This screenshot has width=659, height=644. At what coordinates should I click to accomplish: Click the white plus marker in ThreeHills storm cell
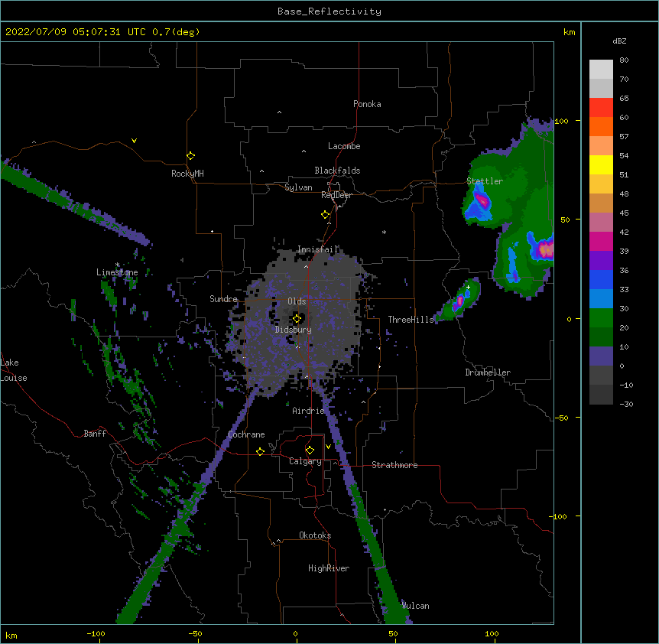468,287
